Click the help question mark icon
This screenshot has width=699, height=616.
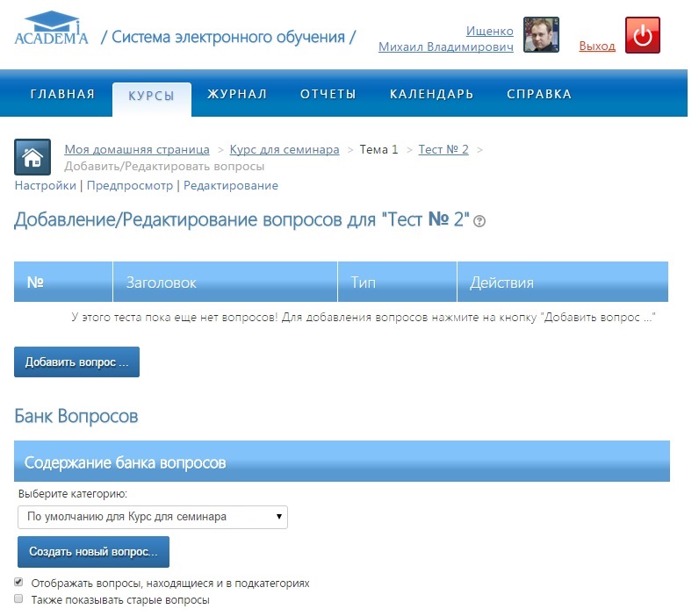[479, 221]
